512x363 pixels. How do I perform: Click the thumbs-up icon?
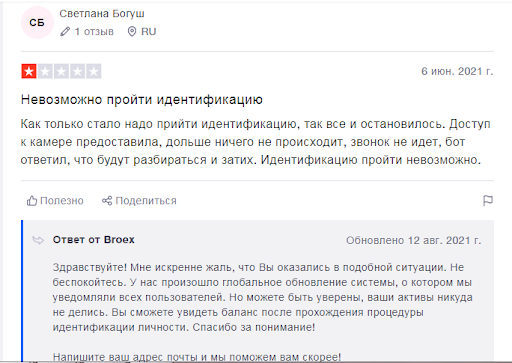point(32,201)
